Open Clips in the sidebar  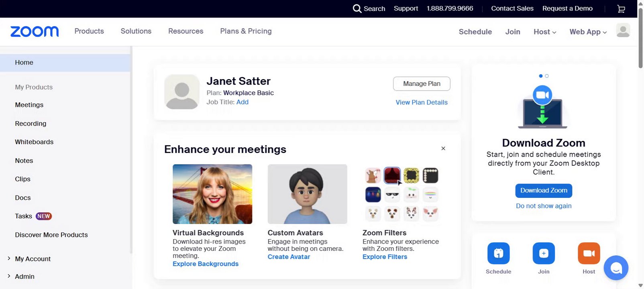[22, 179]
